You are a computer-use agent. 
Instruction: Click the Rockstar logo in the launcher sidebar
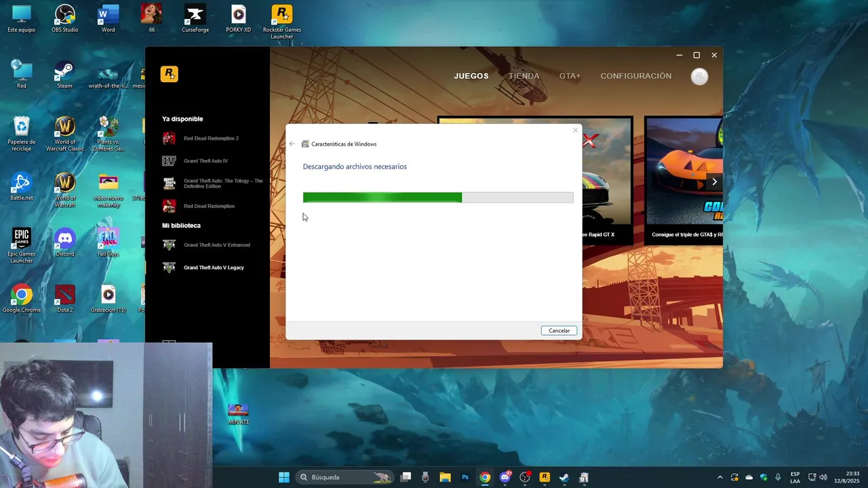169,74
